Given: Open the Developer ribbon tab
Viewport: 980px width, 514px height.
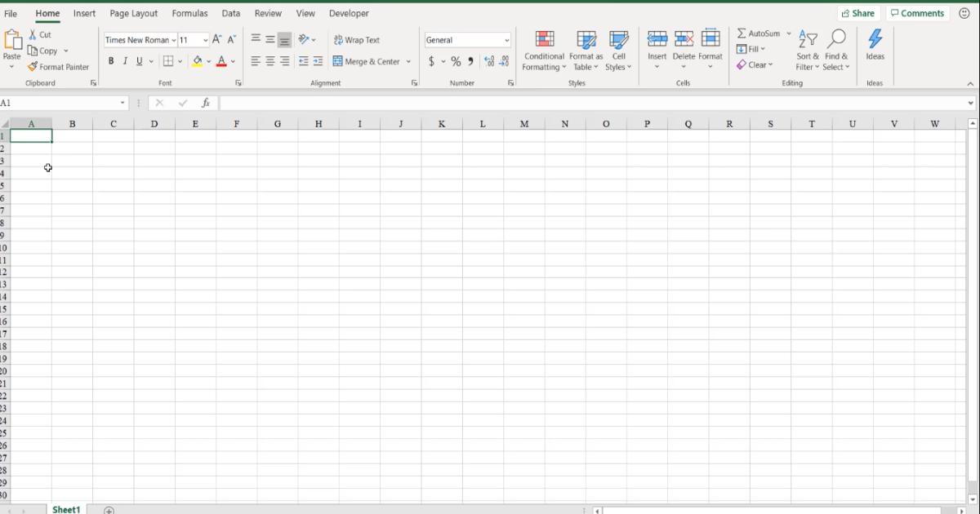Looking at the screenshot, I should click(x=349, y=13).
